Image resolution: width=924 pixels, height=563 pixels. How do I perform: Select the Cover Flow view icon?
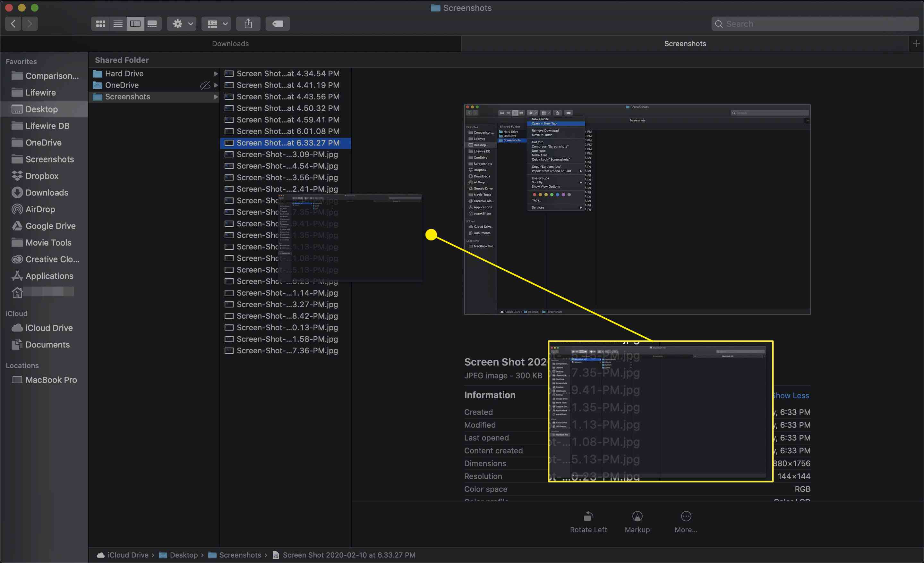(x=152, y=24)
